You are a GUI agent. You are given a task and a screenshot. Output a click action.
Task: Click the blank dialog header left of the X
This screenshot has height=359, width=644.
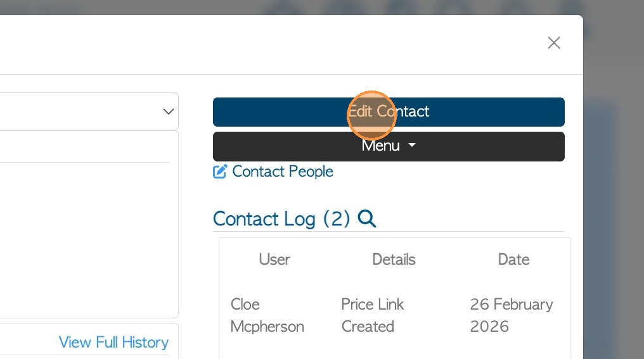285,44
